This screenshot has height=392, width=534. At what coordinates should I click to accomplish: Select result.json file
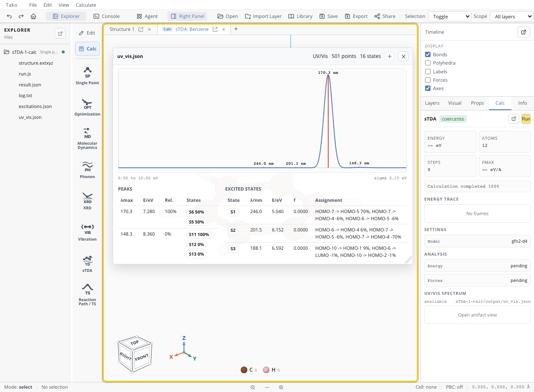(30, 85)
